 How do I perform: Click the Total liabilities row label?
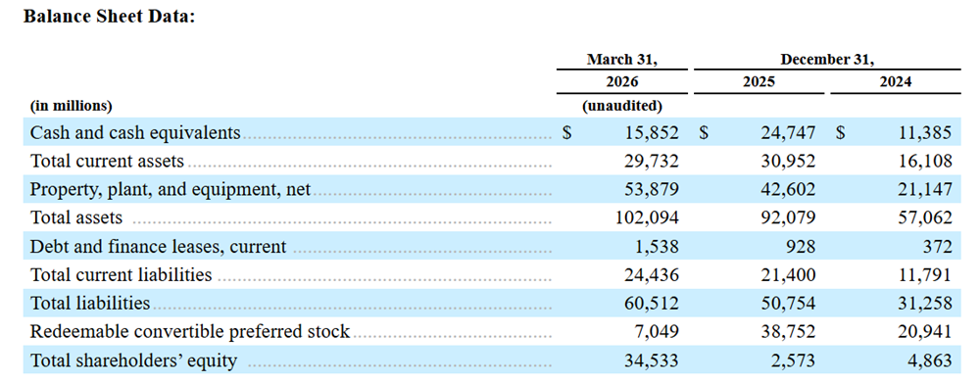[90, 303]
